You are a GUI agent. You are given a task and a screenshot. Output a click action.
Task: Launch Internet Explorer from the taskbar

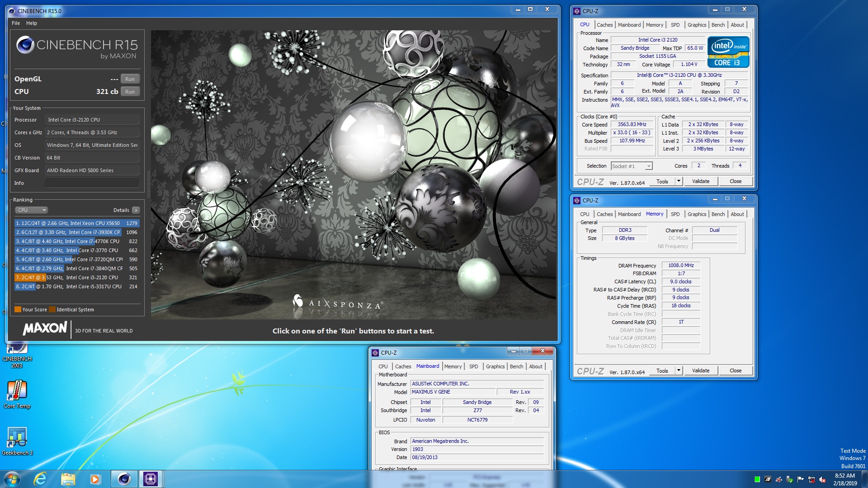coord(41,479)
